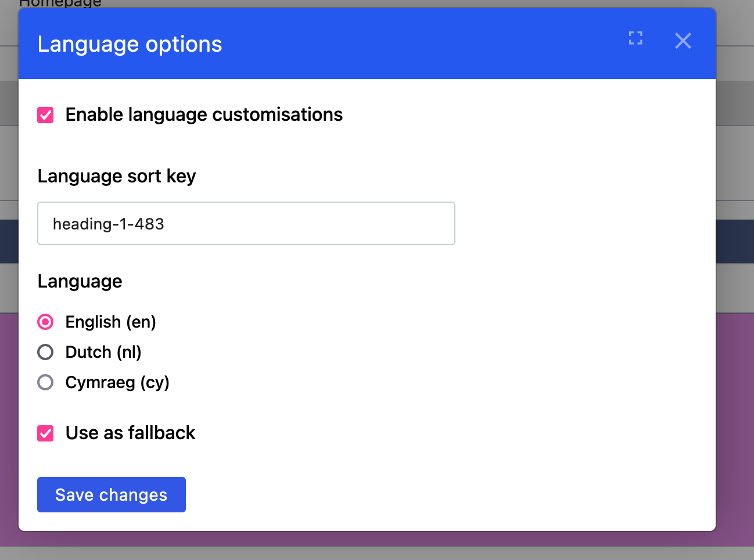Click the dark navy band behind dialog
Image resolution: width=754 pixels, height=560 pixels.
(735, 242)
